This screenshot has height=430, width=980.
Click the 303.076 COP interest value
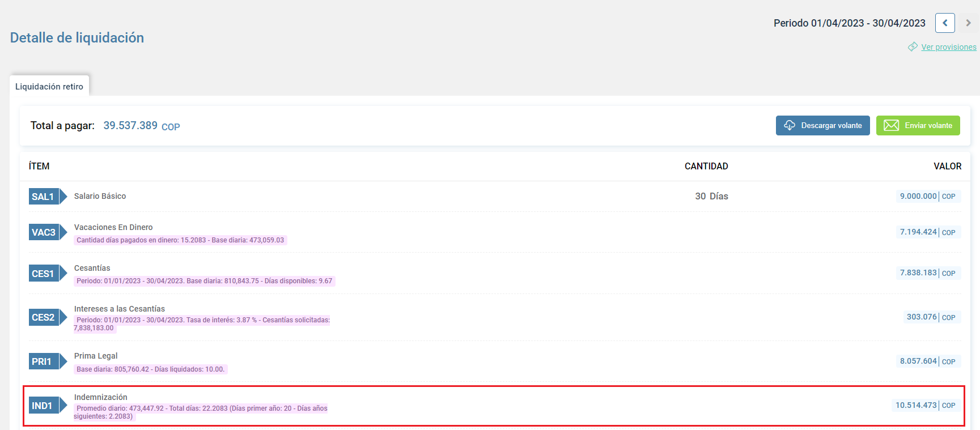[x=932, y=317]
